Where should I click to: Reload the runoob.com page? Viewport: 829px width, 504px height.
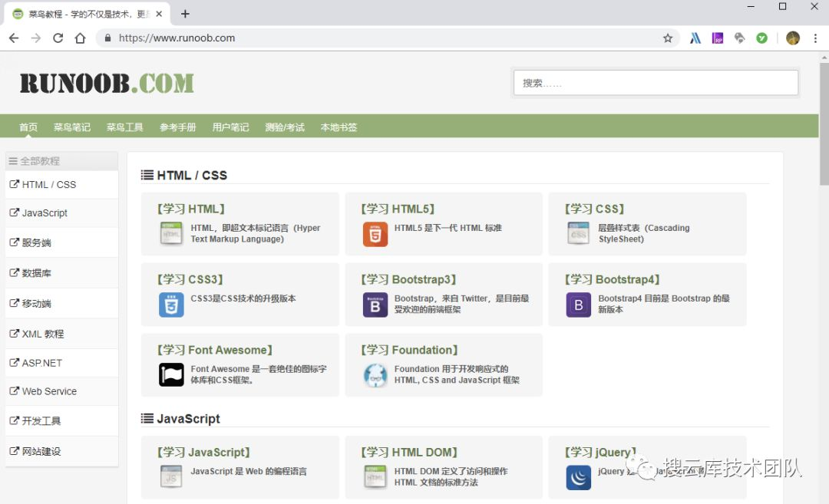coord(58,38)
